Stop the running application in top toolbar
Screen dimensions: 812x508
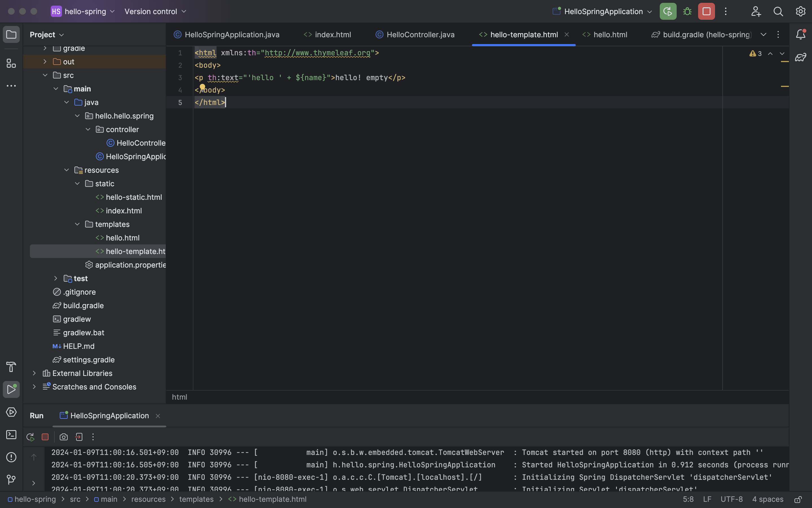click(x=706, y=11)
